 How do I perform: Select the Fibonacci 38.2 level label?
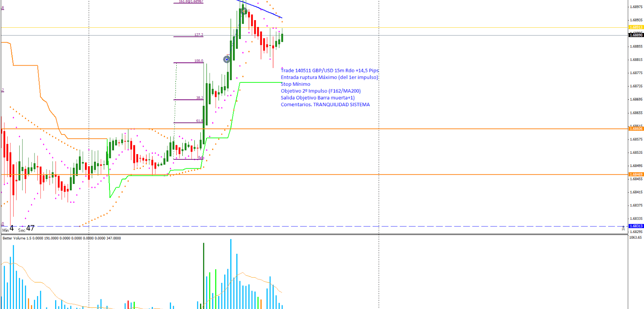coord(199,98)
